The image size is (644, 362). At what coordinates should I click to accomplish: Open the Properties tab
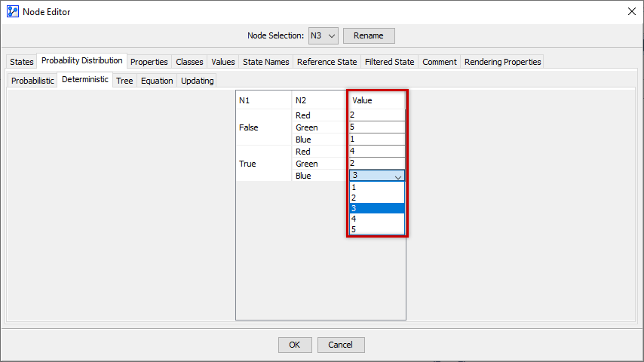pyautogui.click(x=149, y=62)
